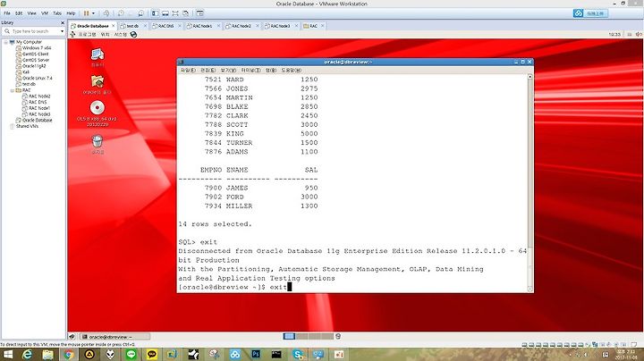Enter full screen mode icon

pyautogui.click(x=175, y=13)
